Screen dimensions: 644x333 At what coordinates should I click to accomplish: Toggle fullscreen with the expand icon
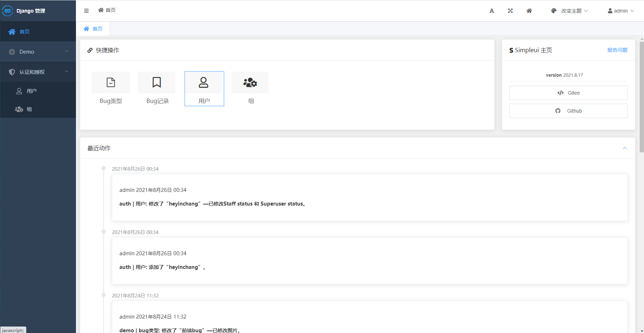coord(510,10)
